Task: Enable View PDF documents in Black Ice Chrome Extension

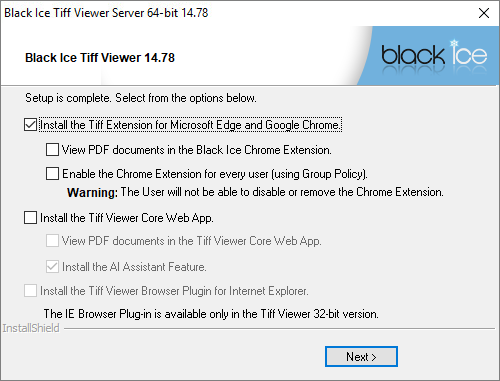Action: (52, 150)
